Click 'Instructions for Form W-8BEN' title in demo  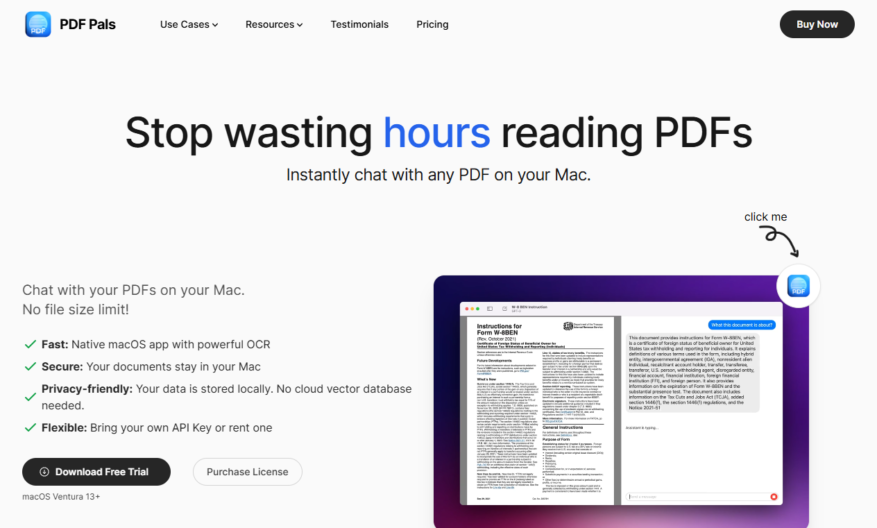(x=499, y=329)
